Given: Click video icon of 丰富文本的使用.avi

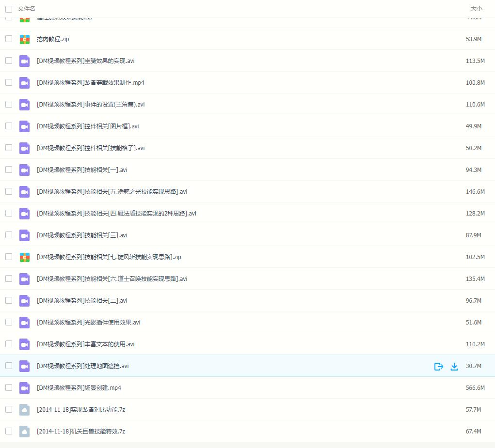Looking at the screenshot, I should [25, 344].
